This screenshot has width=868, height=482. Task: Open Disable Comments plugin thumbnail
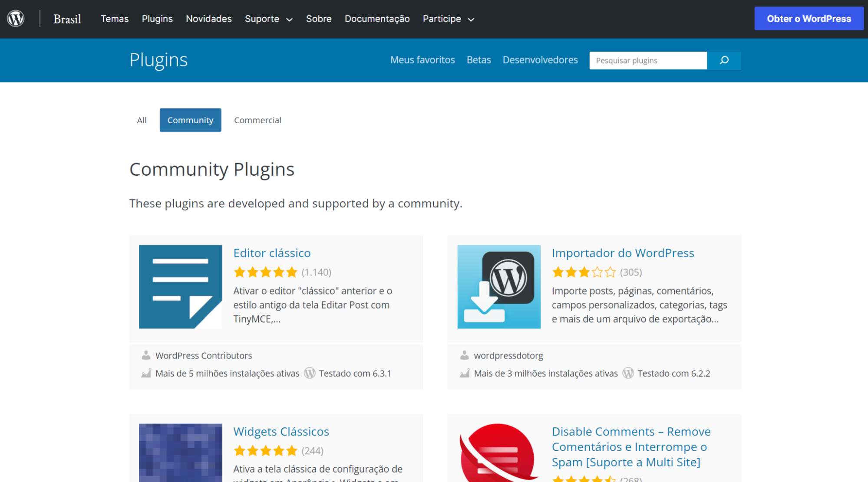pos(499,452)
